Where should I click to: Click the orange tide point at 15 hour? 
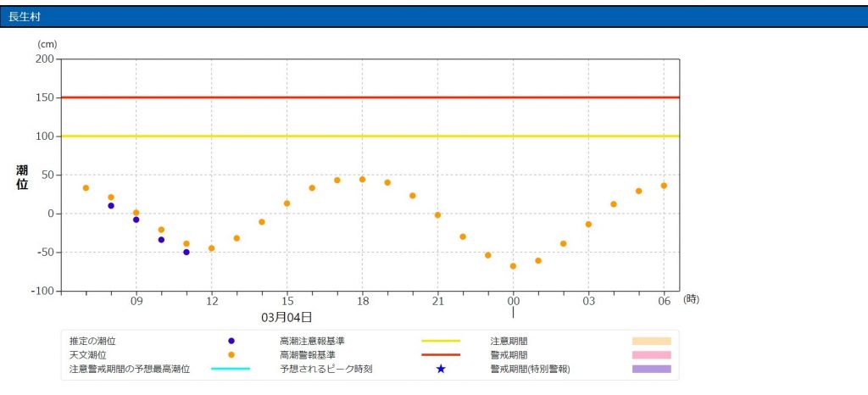(x=287, y=203)
